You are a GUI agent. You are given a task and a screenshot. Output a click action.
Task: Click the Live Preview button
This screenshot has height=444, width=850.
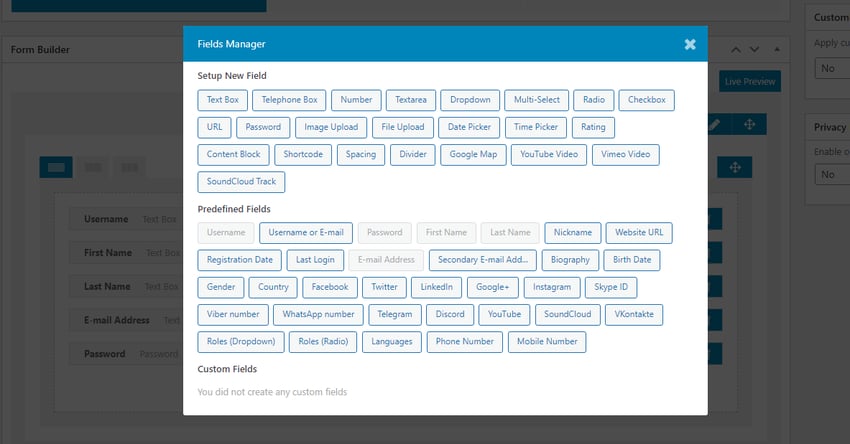749,81
